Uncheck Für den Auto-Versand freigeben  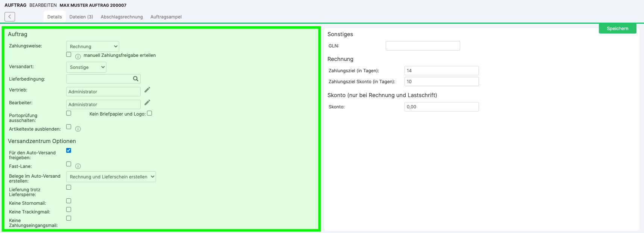click(x=69, y=151)
